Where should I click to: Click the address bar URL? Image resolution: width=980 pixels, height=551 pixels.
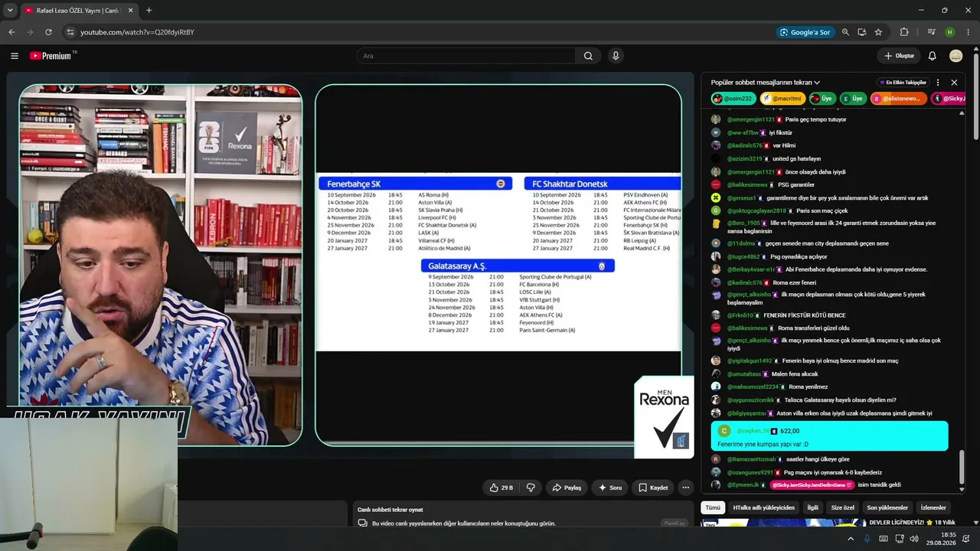point(137,32)
